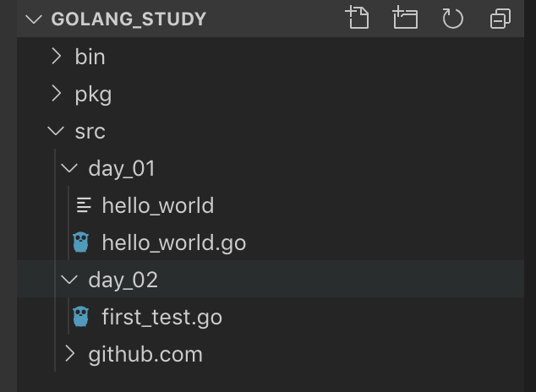
Task: Select the day_01 folder label
Action: [x=122, y=169]
